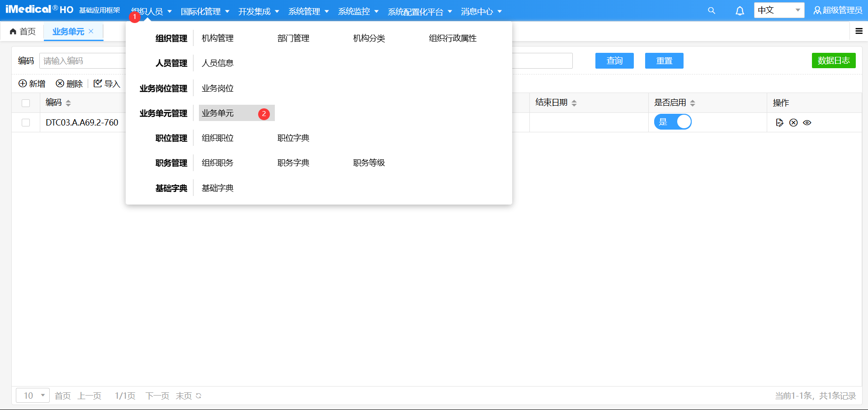Viewport: 868px width, 410px height.
Task: Check the select-all checkbox in the table header
Action: (26, 103)
